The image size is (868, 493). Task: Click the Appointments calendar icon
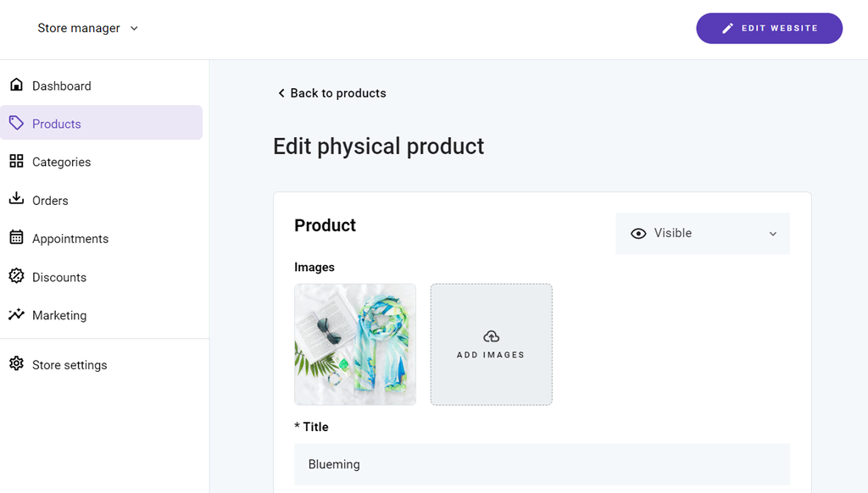(x=16, y=237)
